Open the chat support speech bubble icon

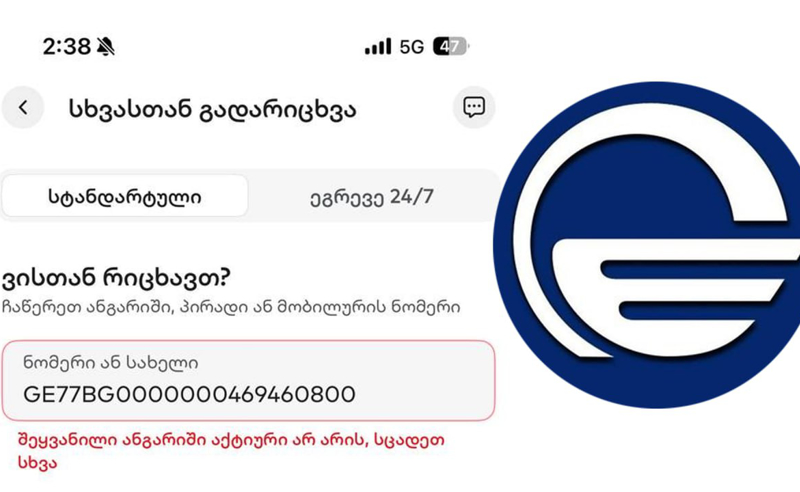(473, 107)
